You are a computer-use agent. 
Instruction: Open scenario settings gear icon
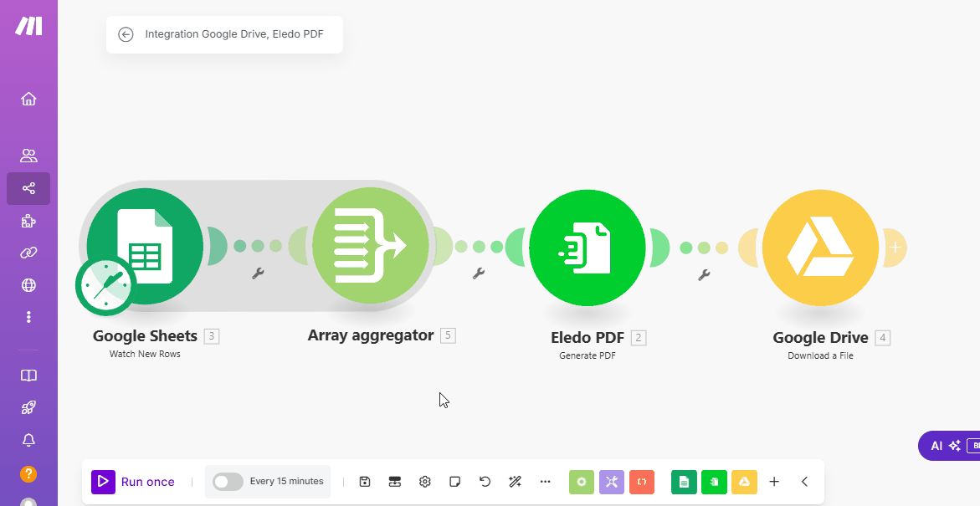(425, 482)
